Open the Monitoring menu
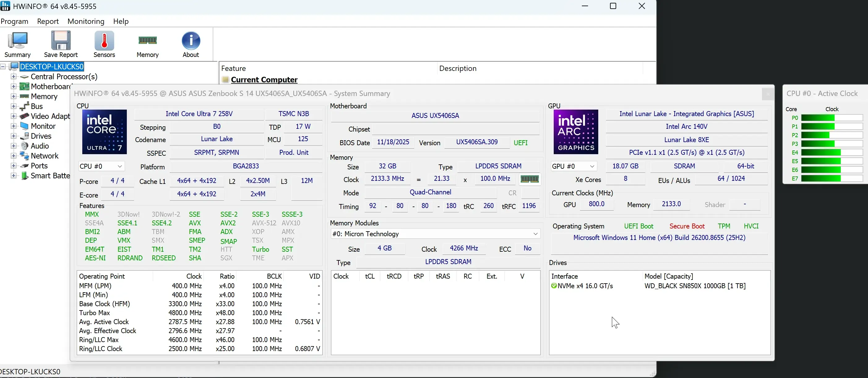 (x=86, y=21)
